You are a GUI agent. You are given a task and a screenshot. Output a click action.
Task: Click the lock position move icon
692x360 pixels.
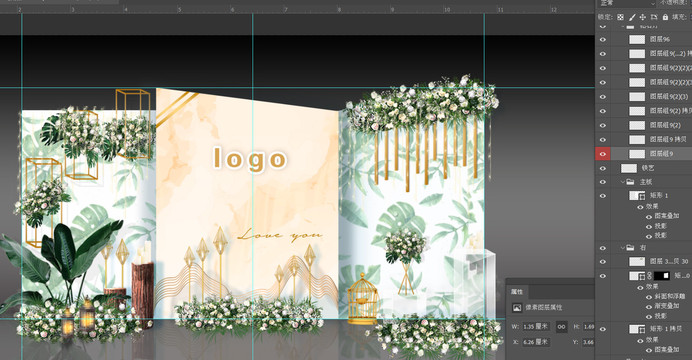643,17
